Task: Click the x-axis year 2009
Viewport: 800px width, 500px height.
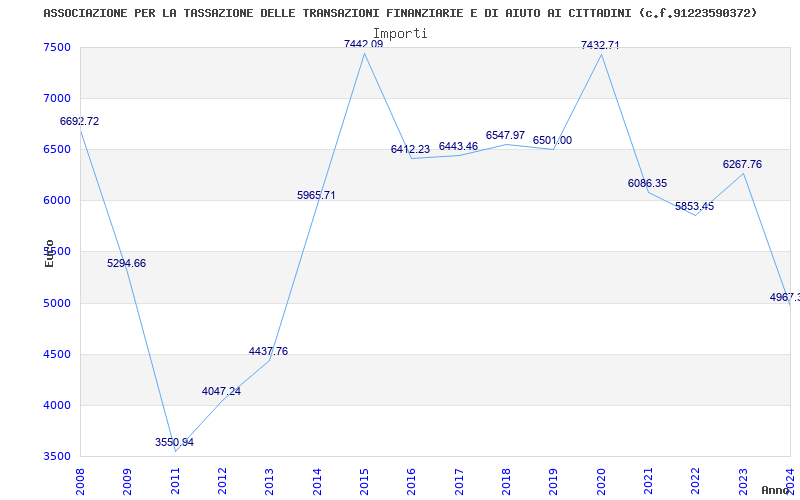Action: [128, 482]
